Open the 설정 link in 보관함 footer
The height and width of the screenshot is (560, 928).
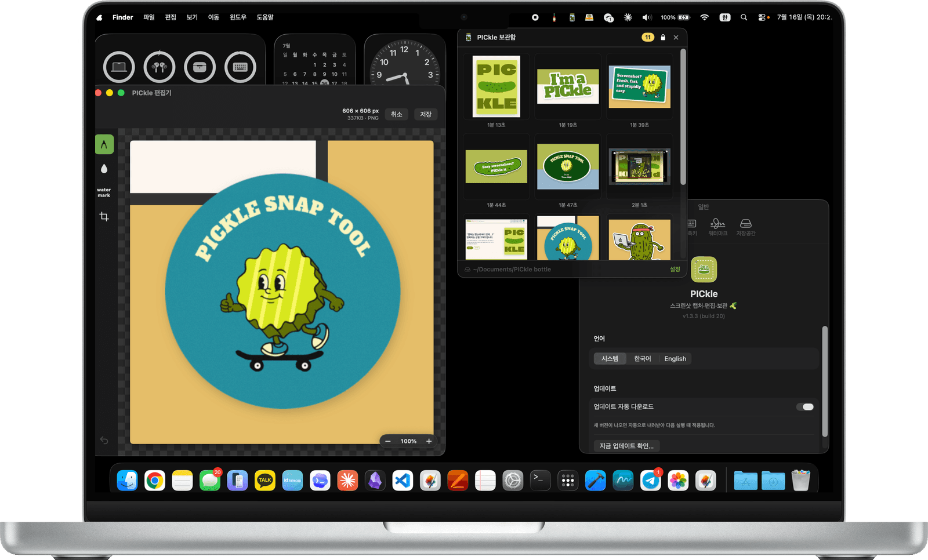(x=675, y=269)
